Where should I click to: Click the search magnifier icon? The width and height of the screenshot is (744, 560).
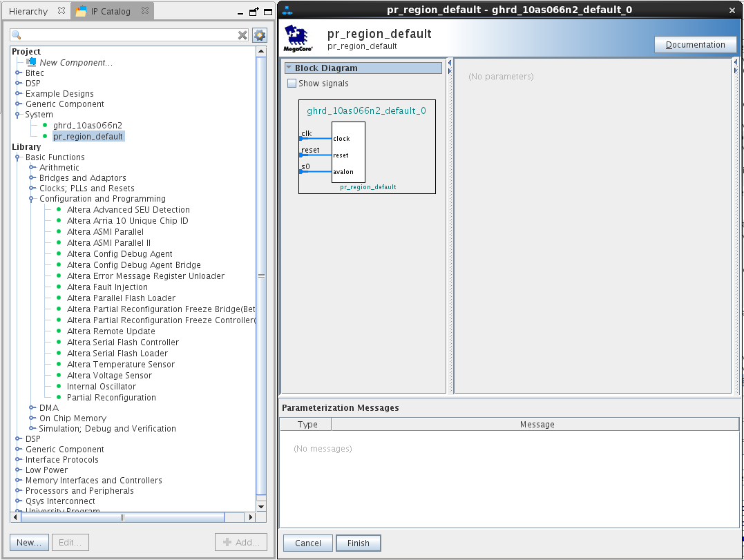[x=16, y=35]
